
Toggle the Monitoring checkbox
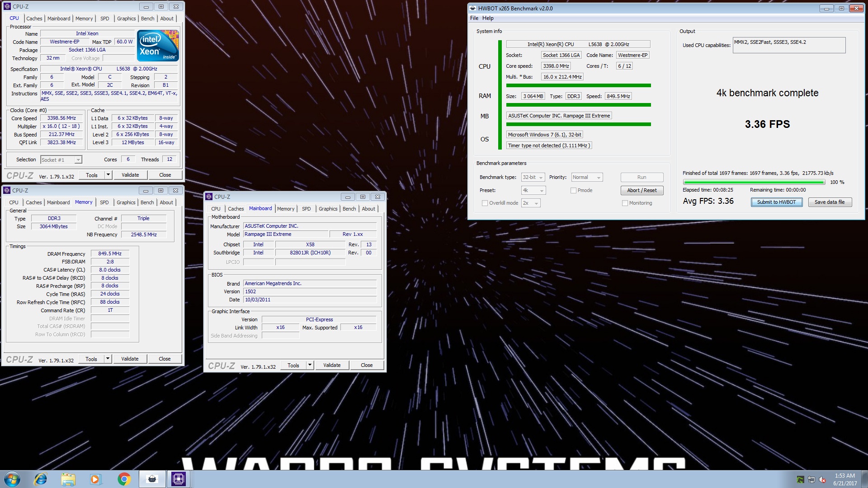pyautogui.click(x=625, y=203)
